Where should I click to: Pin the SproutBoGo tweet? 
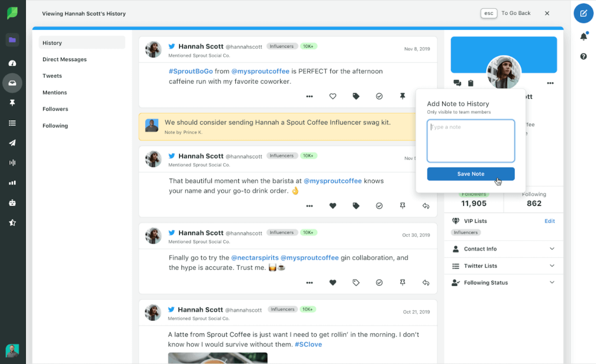[402, 96]
